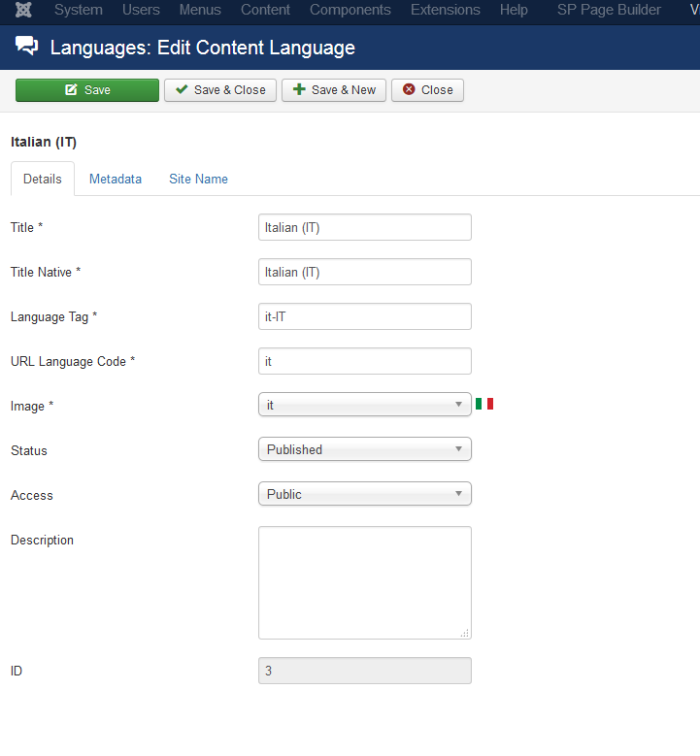Click the green Save button
This screenshot has width=700, height=756.
click(87, 90)
